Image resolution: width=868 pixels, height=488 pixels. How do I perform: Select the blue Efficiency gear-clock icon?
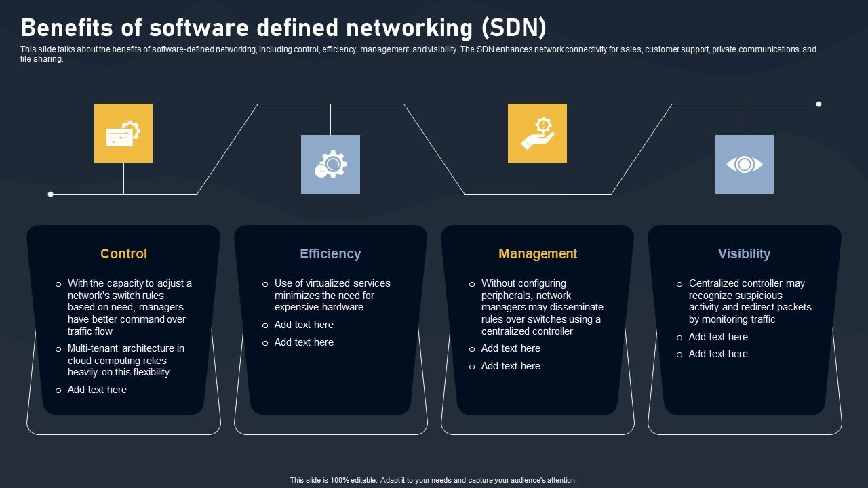point(330,165)
